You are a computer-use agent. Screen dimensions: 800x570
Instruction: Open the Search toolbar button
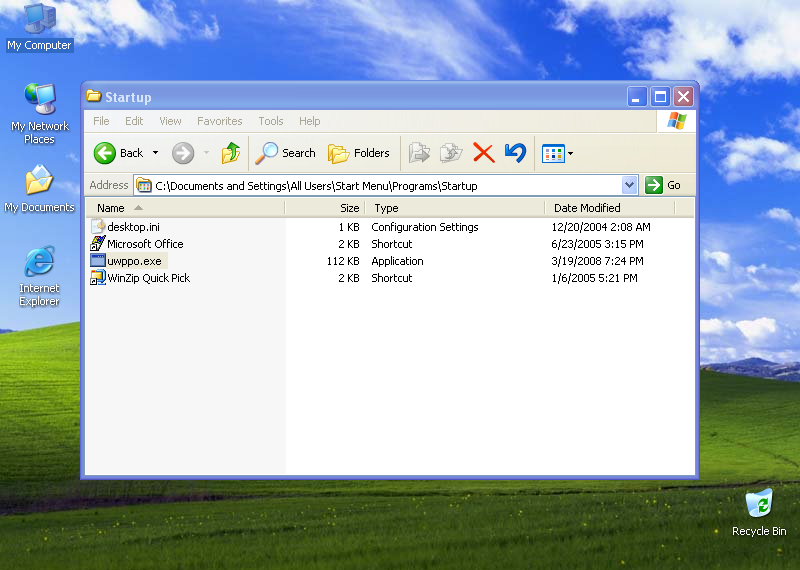[x=286, y=153]
